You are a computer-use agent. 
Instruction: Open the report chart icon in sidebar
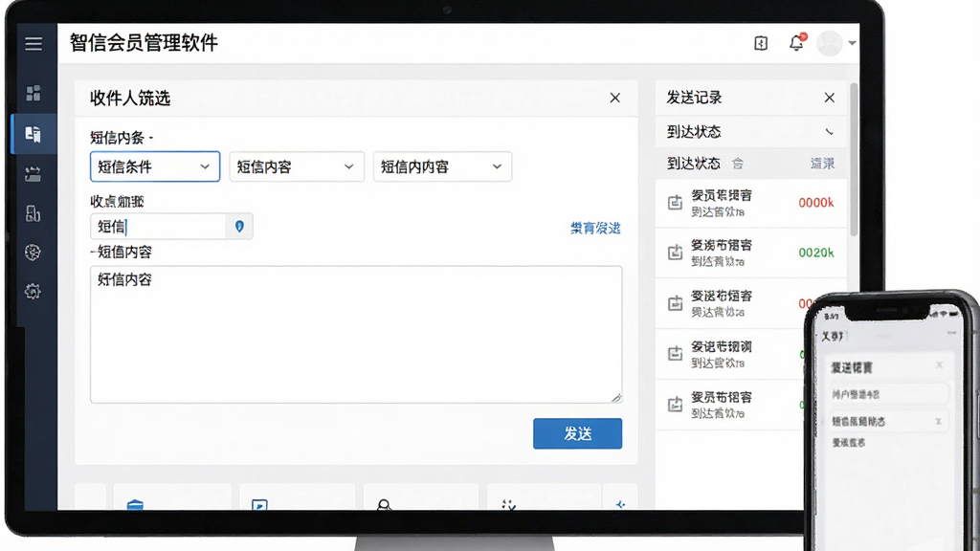33,213
